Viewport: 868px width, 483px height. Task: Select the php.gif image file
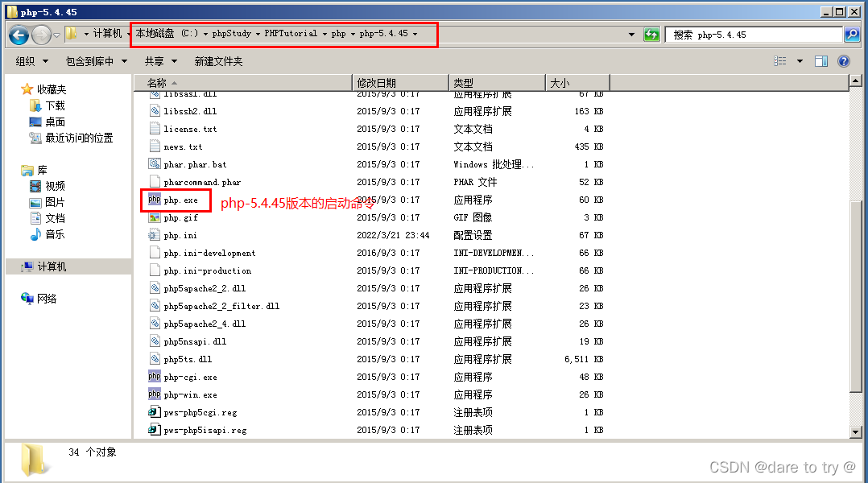click(180, 217)
